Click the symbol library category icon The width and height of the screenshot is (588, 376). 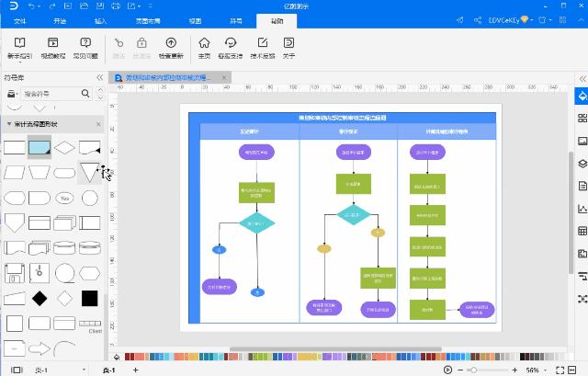[x=11, y=94]
